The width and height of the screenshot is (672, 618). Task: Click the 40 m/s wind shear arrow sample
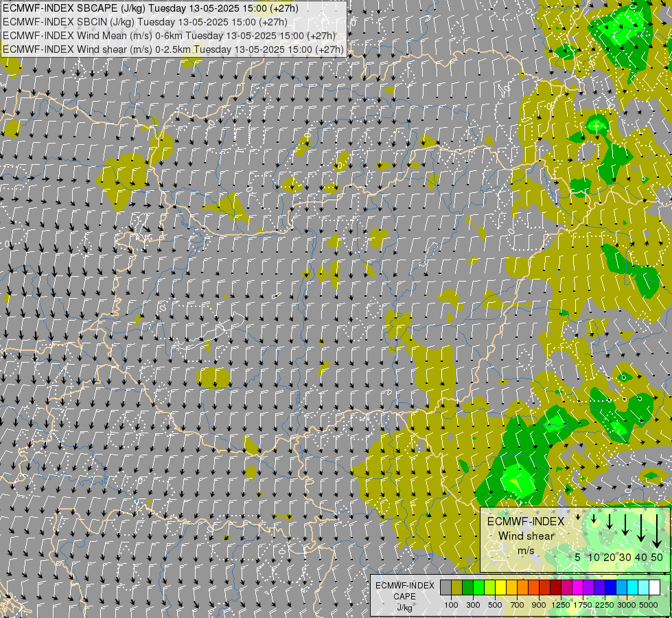640,528
